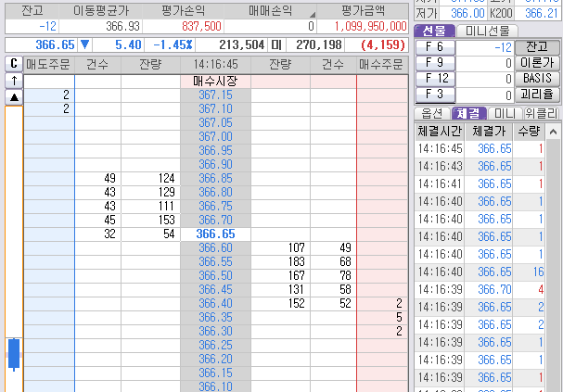Click sell order cell at 367.15 showing 2
Image resolution: width=563 pixels, height=392 pixels.
click(x=49, y=95)
